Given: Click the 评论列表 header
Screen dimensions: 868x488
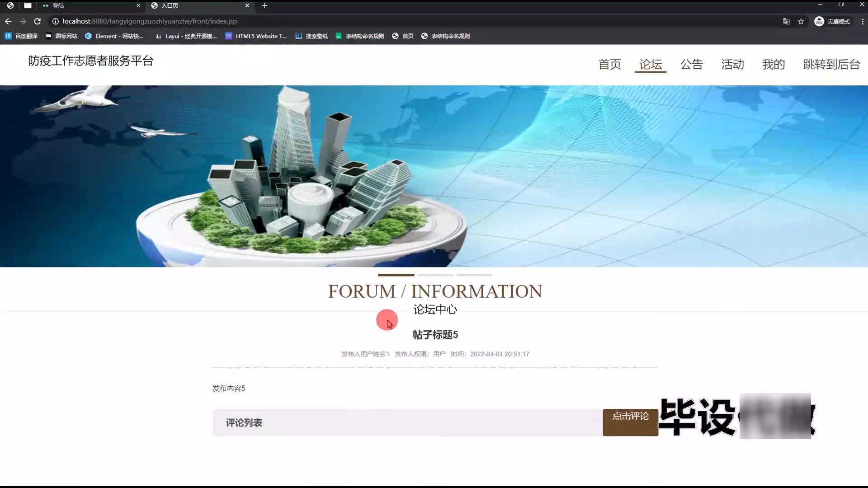Looking at the screenshot, I should click(x=244, y=422).
